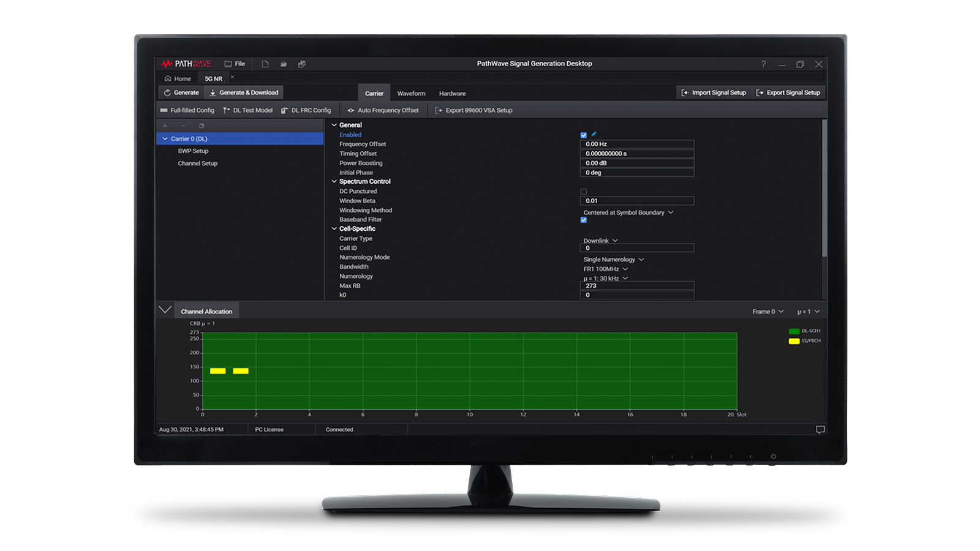Screen dimensions: 980x551
Task: Select the Full-filled Config tool
Action: (188, 110)
